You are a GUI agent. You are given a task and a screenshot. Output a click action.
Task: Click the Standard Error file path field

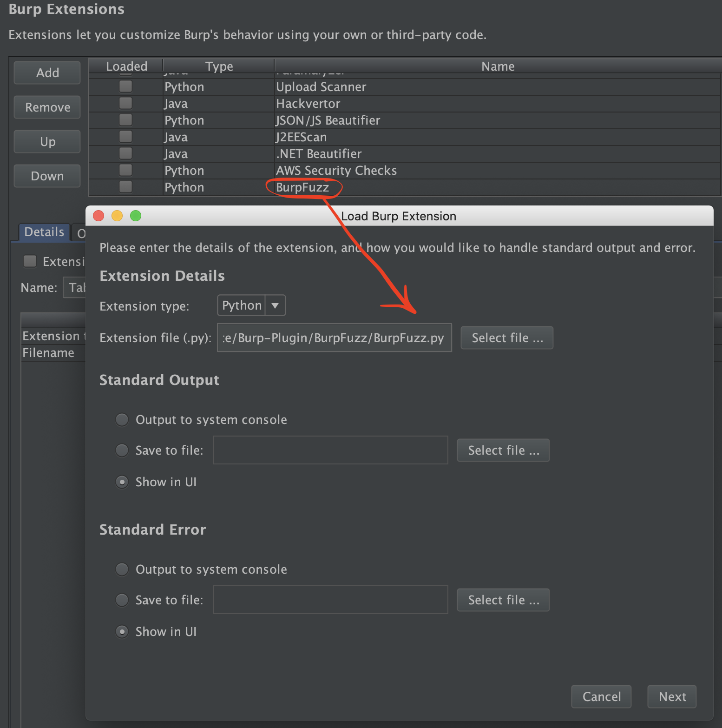pos(331,600)
